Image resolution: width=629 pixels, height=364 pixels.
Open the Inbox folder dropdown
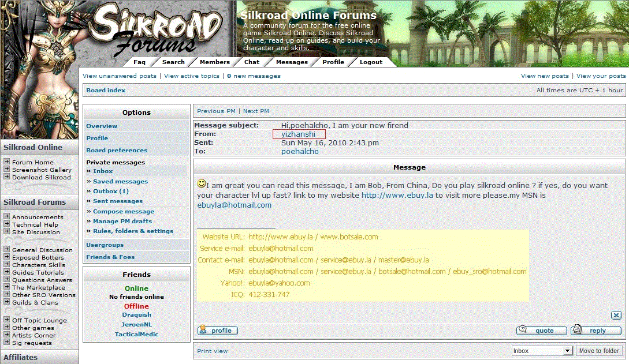tap(541, 351)
